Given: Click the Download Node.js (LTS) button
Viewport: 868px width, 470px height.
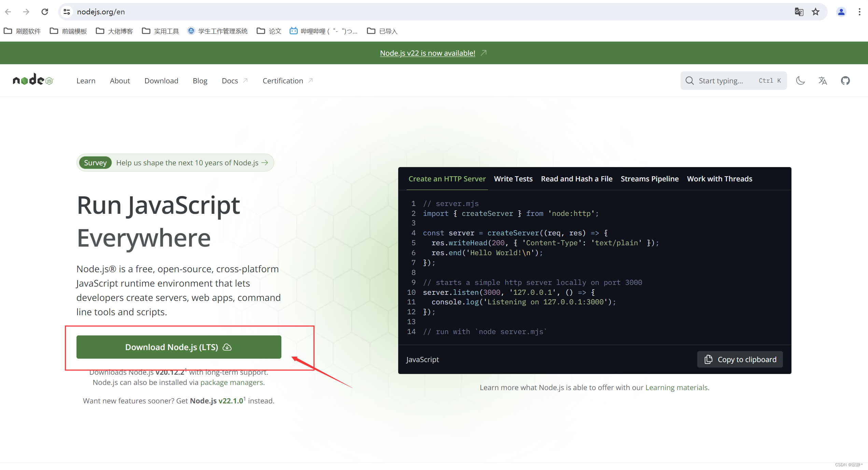Looking at the screenshot, I should pyautogui.click(x=179, y=347).
